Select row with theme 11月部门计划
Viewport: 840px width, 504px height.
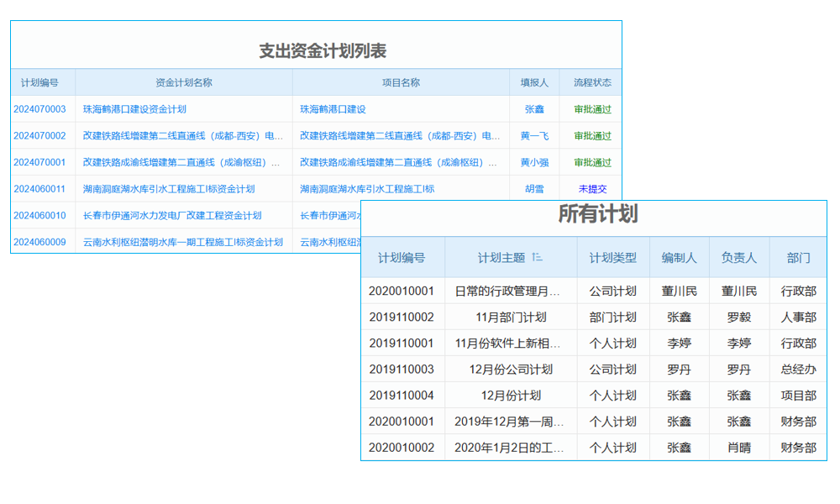click(510, 317)
